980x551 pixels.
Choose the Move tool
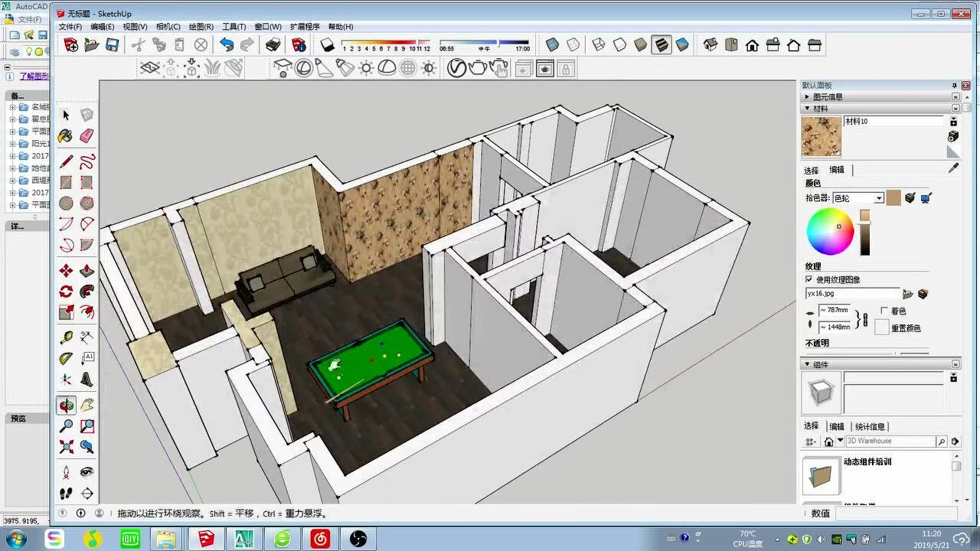pyautogui.click(x=67, y=270)
